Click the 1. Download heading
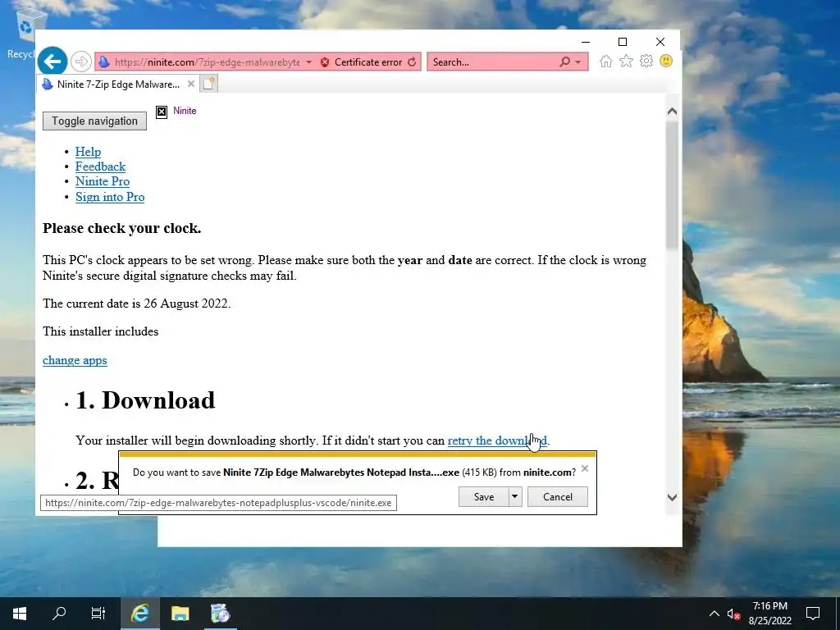The width and height of the screenshot is (840, 630). [x=145, y=400]
